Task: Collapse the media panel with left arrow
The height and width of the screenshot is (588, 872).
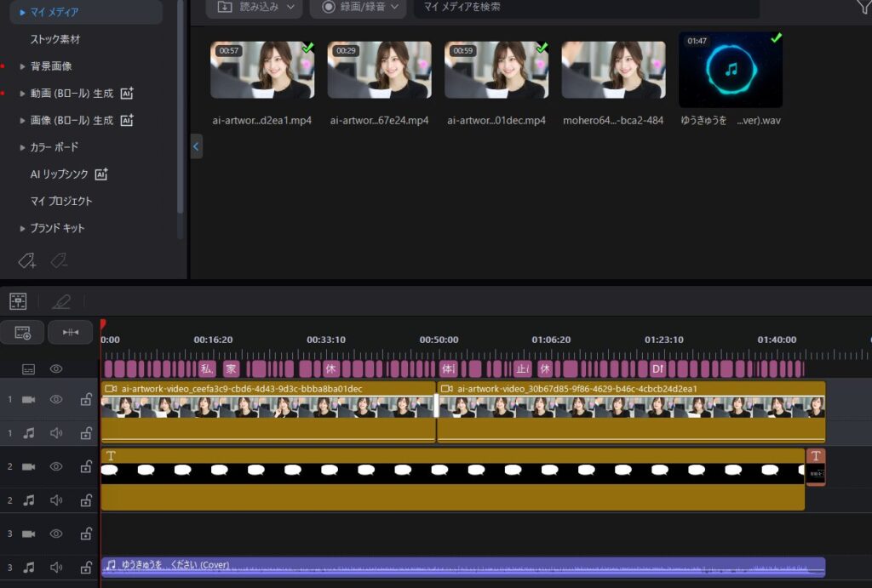Action: (x=196, y=146)
